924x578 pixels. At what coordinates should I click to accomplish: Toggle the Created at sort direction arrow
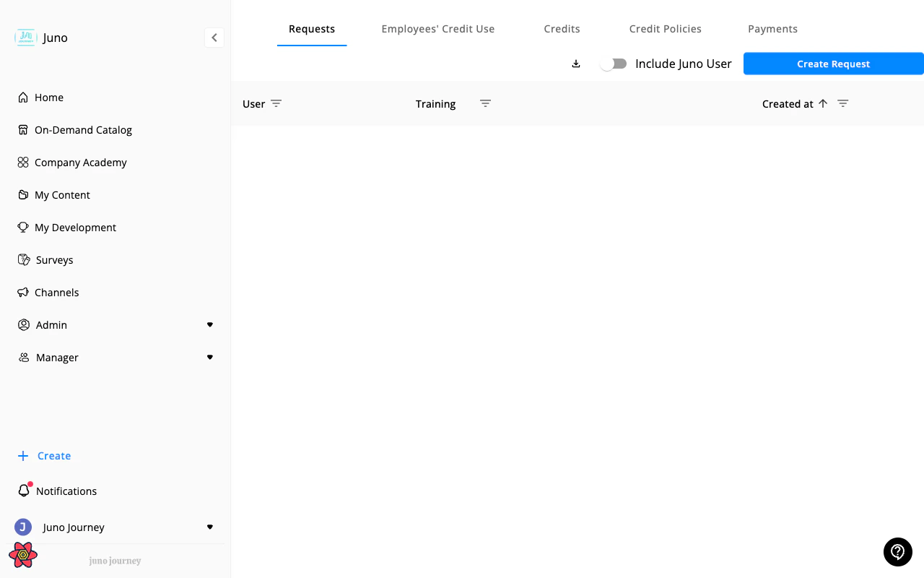823,103
